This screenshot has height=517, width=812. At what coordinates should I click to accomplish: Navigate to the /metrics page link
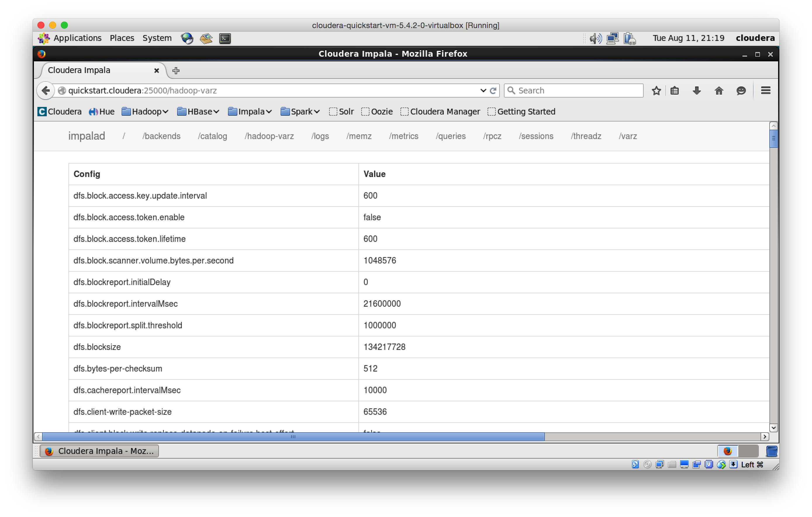403,136
